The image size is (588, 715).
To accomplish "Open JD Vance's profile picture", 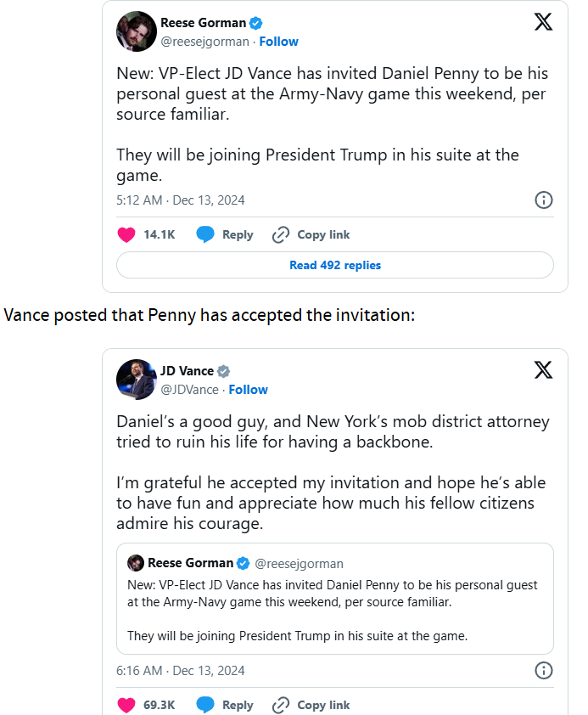I will click(x=136, y=380).
